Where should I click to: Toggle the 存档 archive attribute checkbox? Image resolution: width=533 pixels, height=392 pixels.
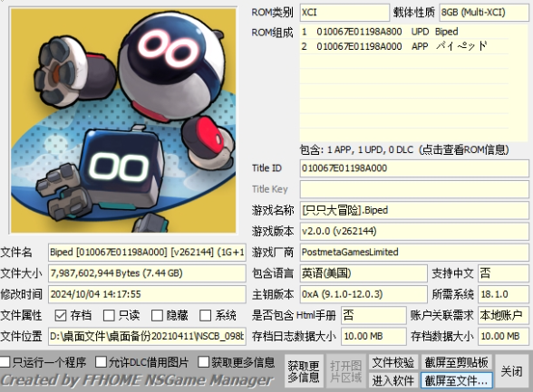coord(61,316)
